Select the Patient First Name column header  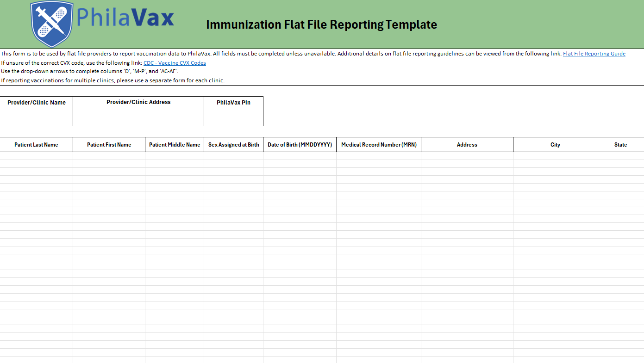(x=109, y=145)
